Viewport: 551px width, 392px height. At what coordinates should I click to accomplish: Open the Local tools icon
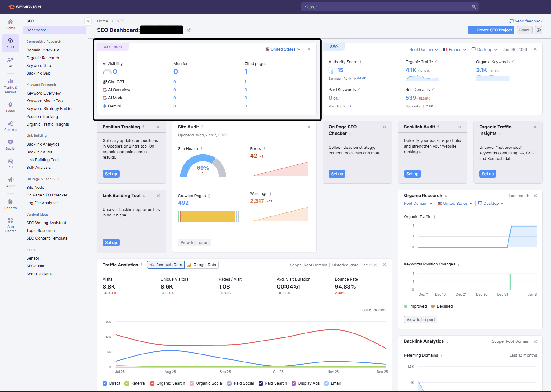(10, 107)
